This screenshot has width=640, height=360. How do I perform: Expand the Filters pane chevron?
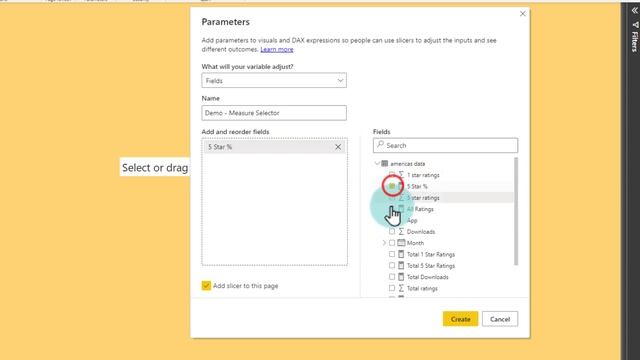coord(635,11)
